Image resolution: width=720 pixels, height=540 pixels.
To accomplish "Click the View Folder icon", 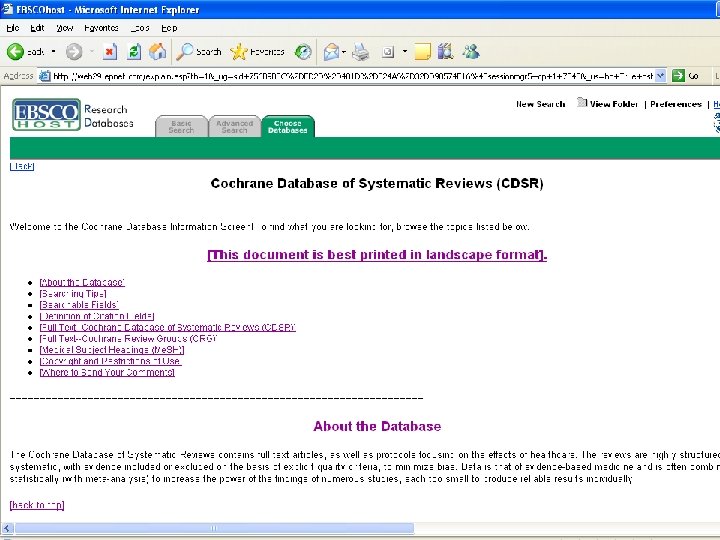I will pos(582,102).
